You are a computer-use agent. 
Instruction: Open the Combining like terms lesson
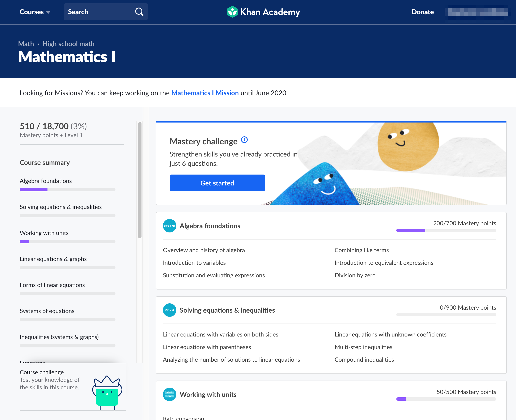tap(361, 250)
